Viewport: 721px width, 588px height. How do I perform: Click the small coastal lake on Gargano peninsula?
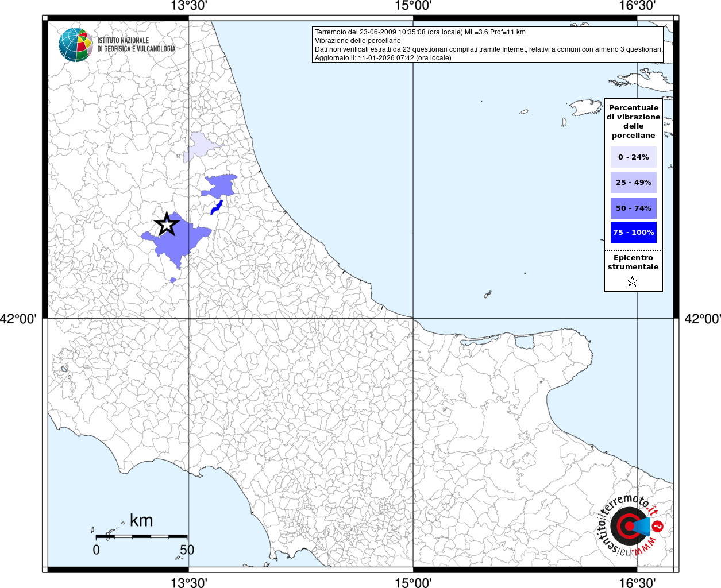524,343
